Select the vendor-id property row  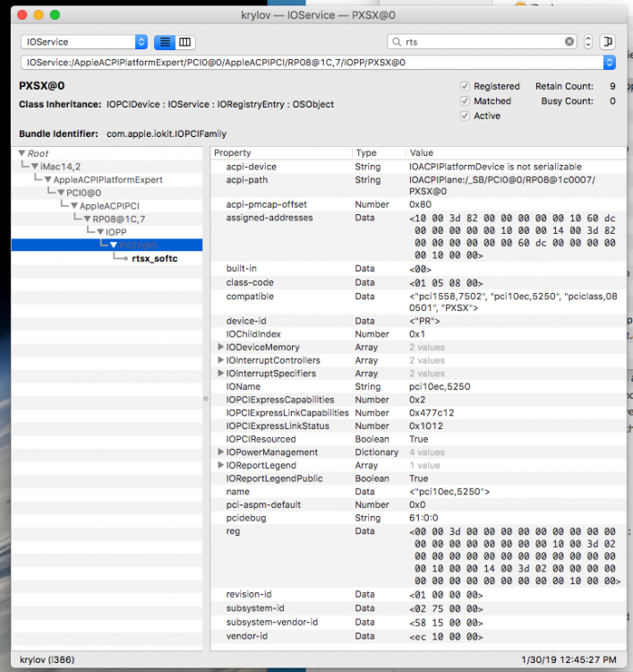click(418, 636)
